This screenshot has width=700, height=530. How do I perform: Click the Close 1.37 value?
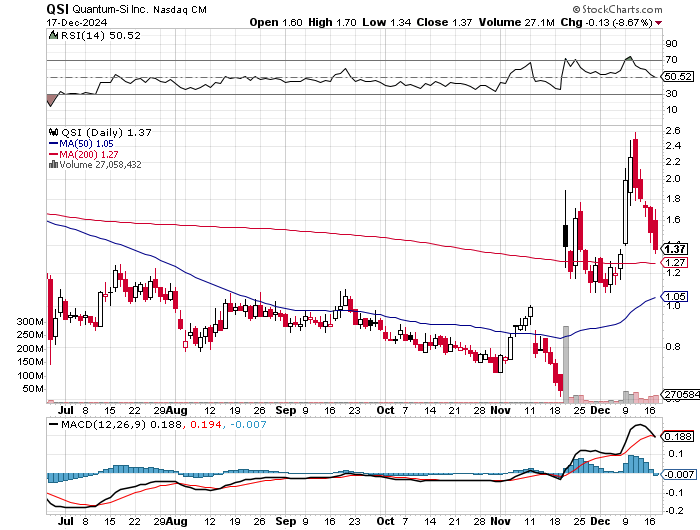(444, 22)
